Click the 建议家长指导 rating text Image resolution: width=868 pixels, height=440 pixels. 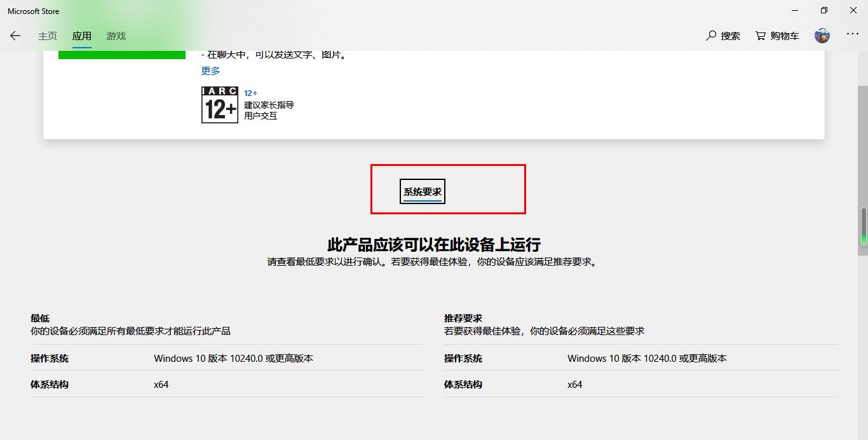[x=269, y=105]
